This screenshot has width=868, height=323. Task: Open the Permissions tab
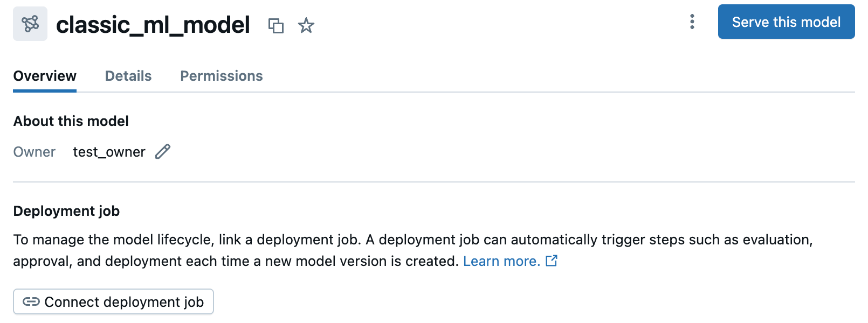[x=222, y=76]
